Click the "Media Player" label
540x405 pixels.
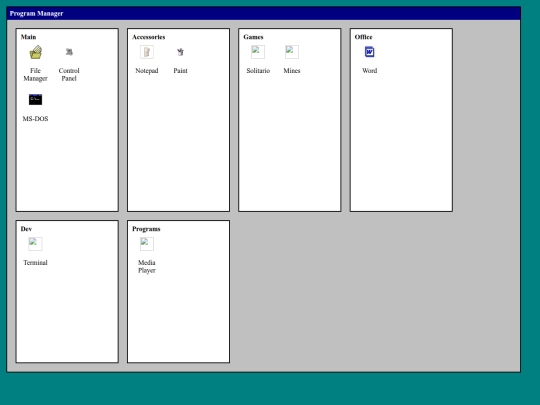[x=147, y=267]
